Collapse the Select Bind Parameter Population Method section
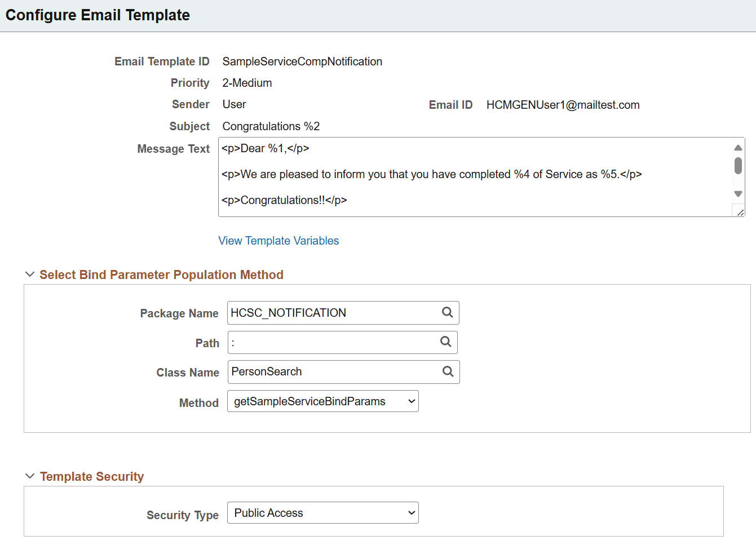756x549 pixels. tap(29, 274)
